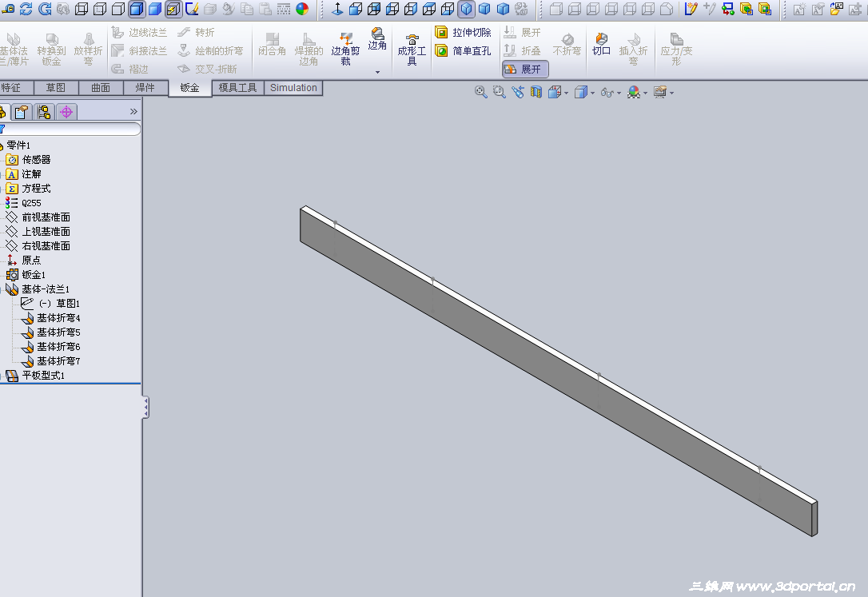Viewport: 868px width, 597px height.
Task: Toggle Shaded With Edges display mode
Action: tap(136, 9)
